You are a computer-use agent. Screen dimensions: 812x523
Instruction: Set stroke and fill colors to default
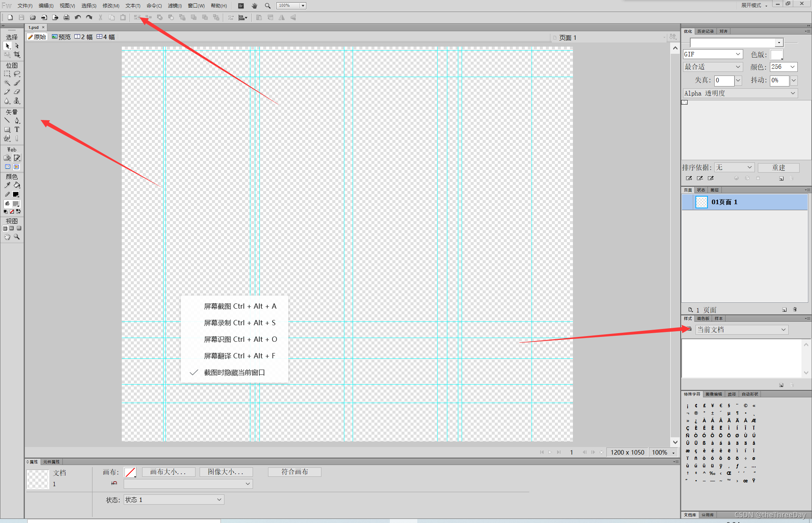[x=5, y=212]
